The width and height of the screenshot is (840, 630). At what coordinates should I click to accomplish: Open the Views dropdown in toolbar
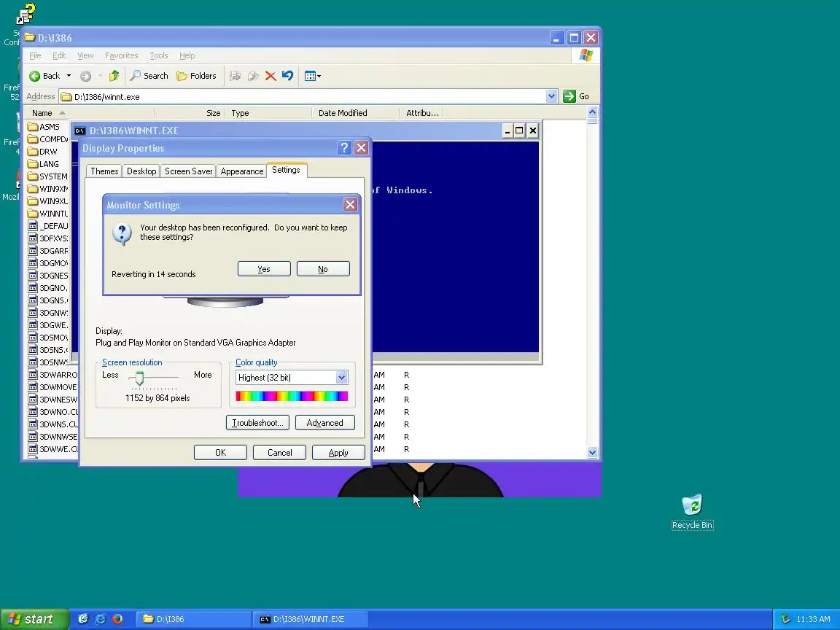point(312,76)
